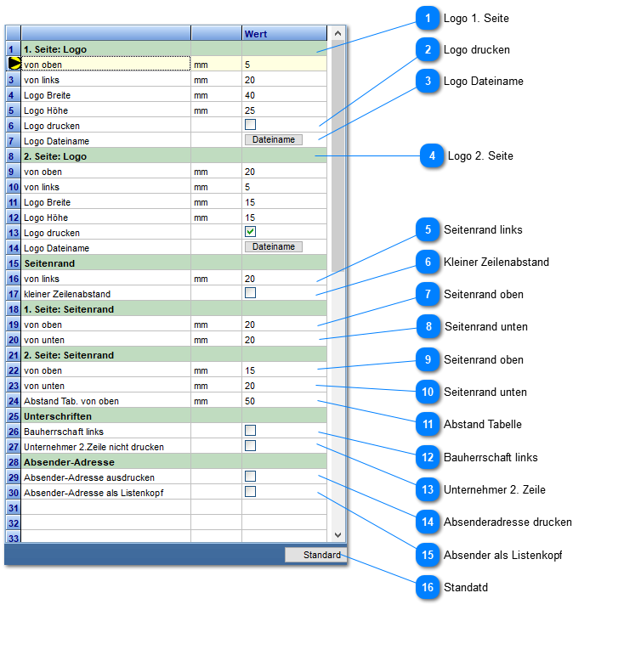
Task: Click 'Logo Dateiname' label in row 14
Action: coord(57,248)
